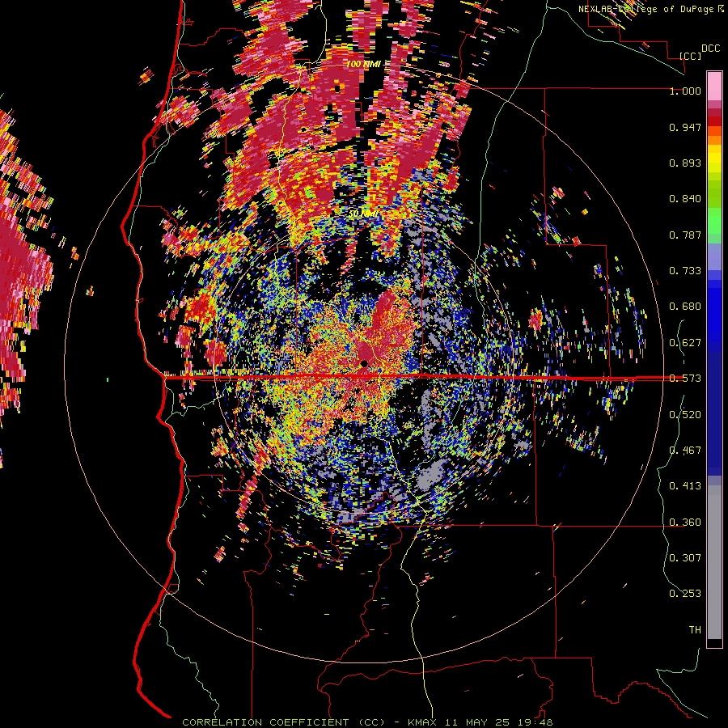Pick the gray color bar segment
The image size is (728, 728).
click(714, 562)
